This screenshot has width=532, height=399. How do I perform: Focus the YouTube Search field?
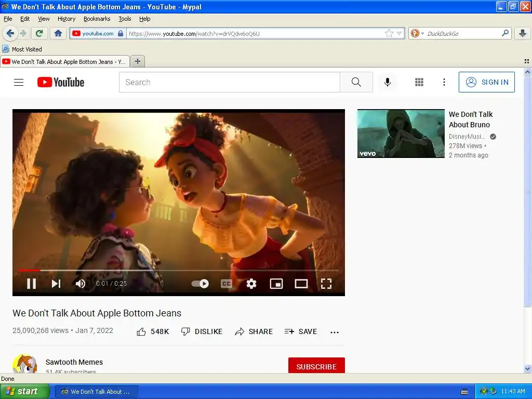(229, 82)
